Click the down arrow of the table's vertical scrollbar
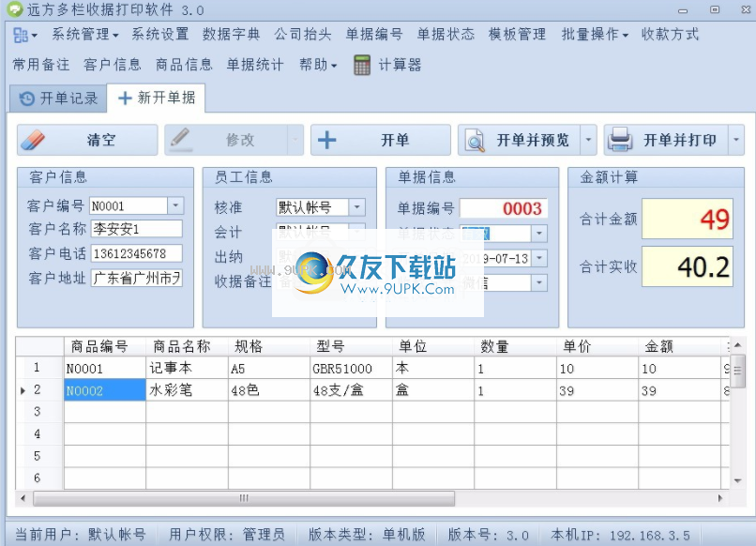Viewport: 756px width, 546px height. [x=737, y=480]
